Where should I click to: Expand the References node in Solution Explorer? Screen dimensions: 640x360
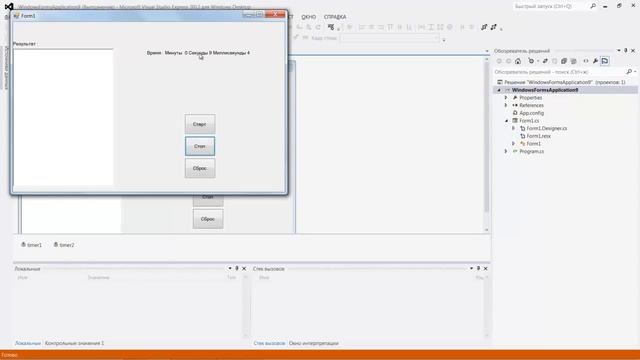[x=506, y=105]
